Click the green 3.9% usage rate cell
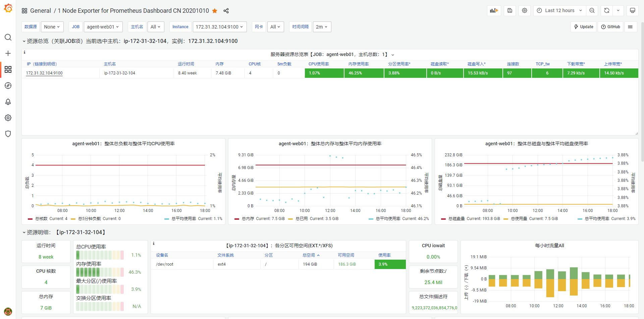The width and height of the screenshot is (644, 319). click(x=390, y=264)
